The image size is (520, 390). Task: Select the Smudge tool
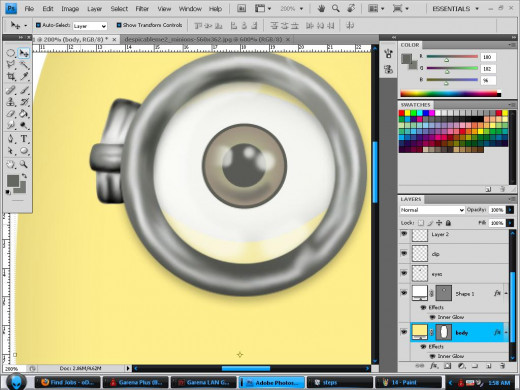point(10,125)
